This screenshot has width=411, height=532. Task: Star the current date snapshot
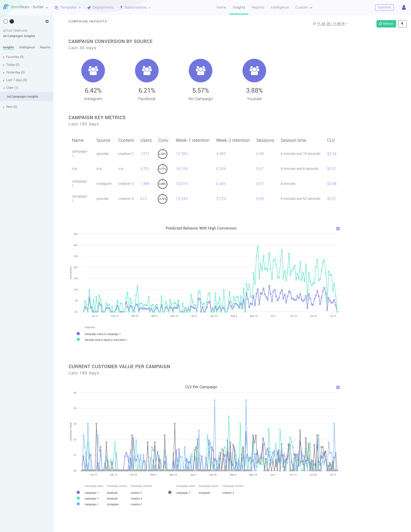pyautogui.click(x=314, y=24)
